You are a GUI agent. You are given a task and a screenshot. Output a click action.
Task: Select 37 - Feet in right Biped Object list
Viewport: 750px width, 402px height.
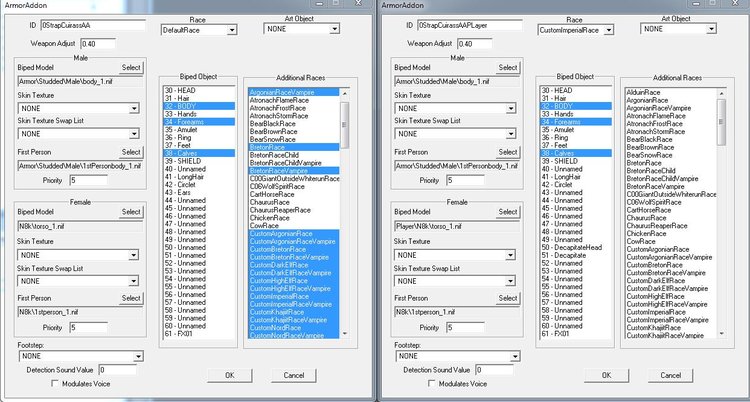(576, 145)
